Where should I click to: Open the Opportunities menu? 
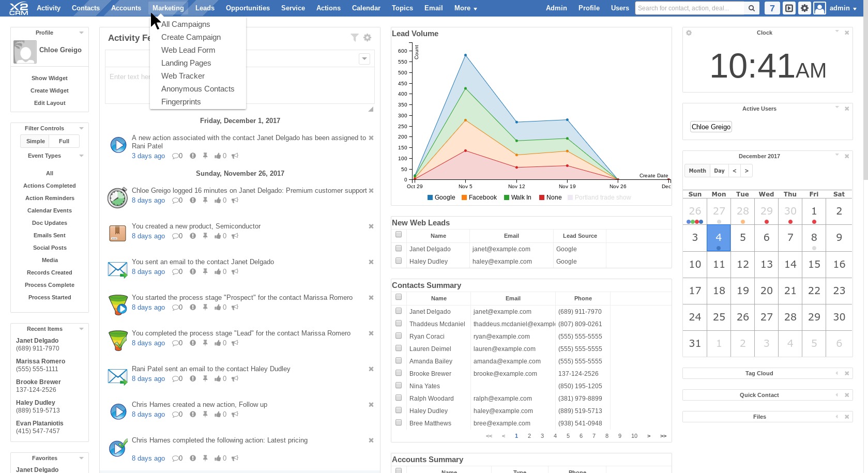pyautogui.click(x=248, y=8)
